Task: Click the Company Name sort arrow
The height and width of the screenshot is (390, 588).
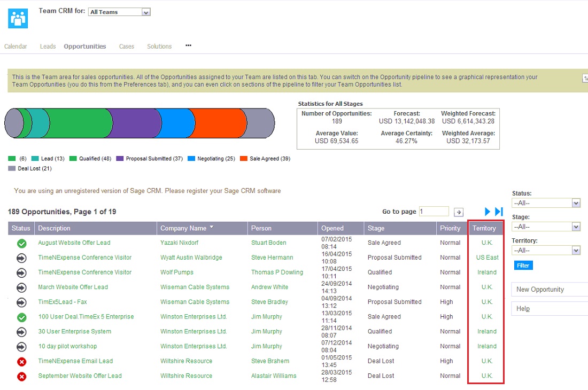Action: tap(212, 227)
